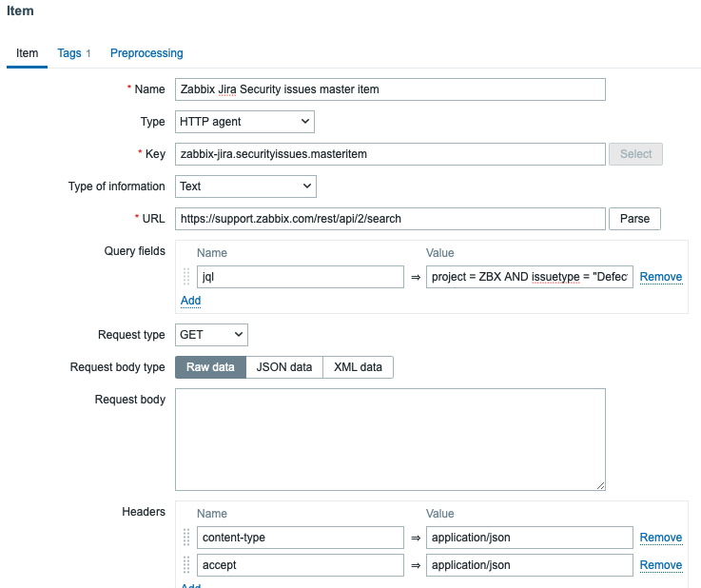Select Raw data request body type

210,367
